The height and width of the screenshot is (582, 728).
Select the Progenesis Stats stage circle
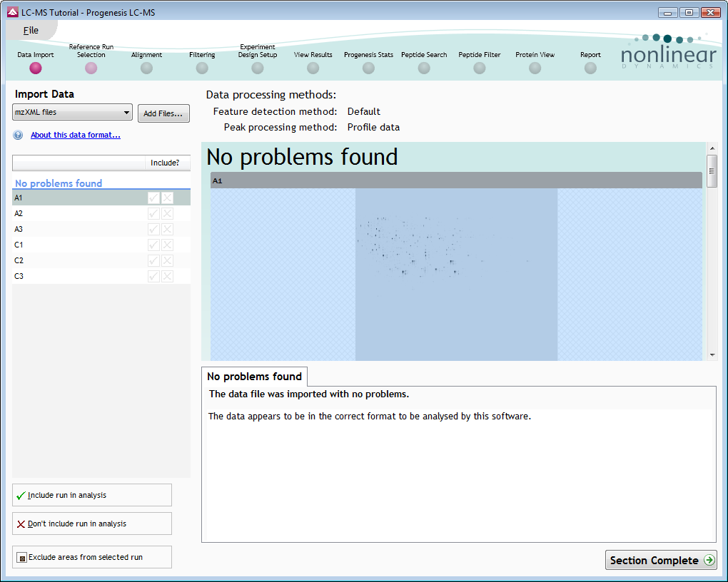click(368, 68)
